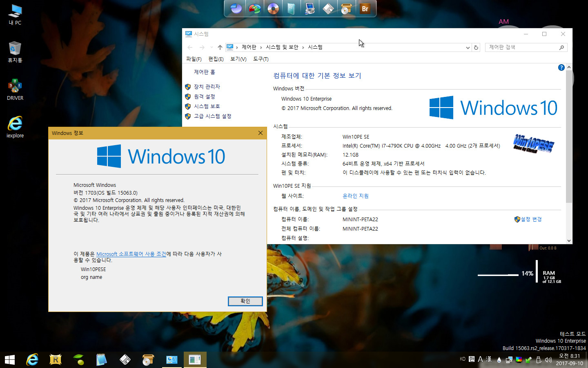Click the 漢 hanja conversion indicator
This screenshot has height=368, width=588.
[x=489, y=359]
